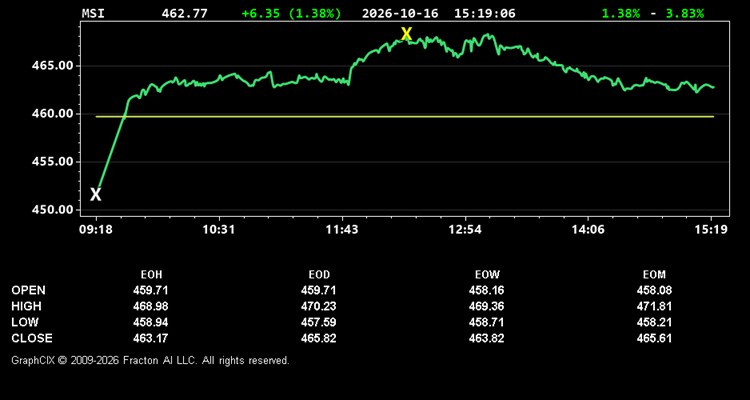This screenshot has width=750, height=400.
Task: Select the EOH column header
Action: [151, 275]
